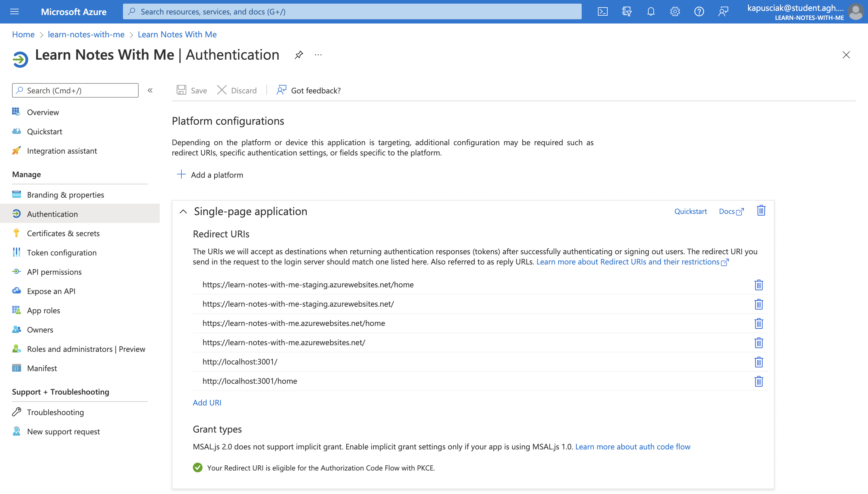Screen dimensions: 868x494
Task: Open portal settings gear icon
Action: [x=675, y=11]
